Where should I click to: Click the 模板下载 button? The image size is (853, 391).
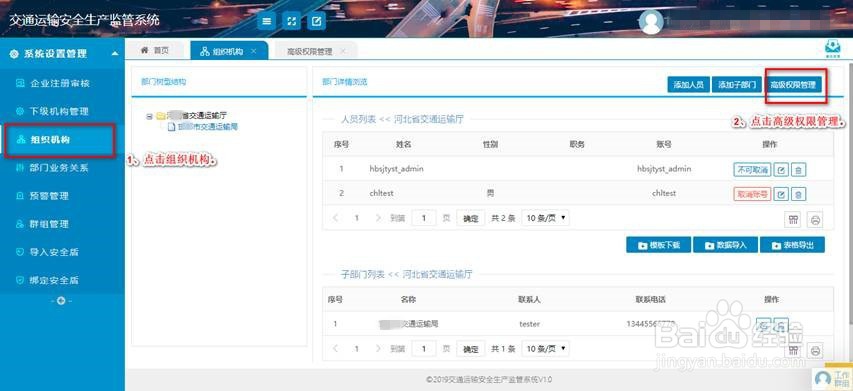[658, 245]
